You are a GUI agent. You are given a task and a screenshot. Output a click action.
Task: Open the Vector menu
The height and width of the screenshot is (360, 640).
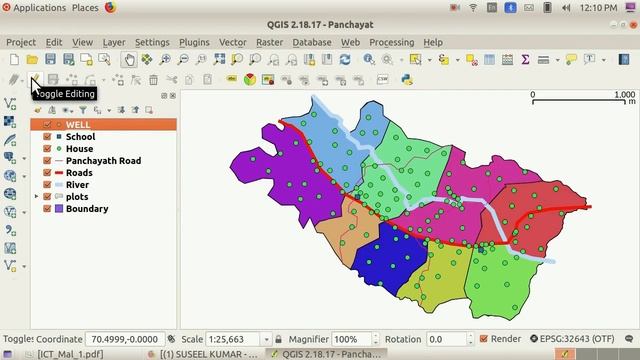click(233, 42)
